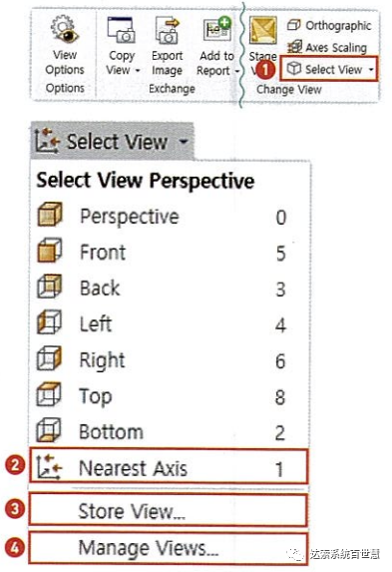
Task: Expand the Copy View dropdown arrow
Action: point(138,71)
